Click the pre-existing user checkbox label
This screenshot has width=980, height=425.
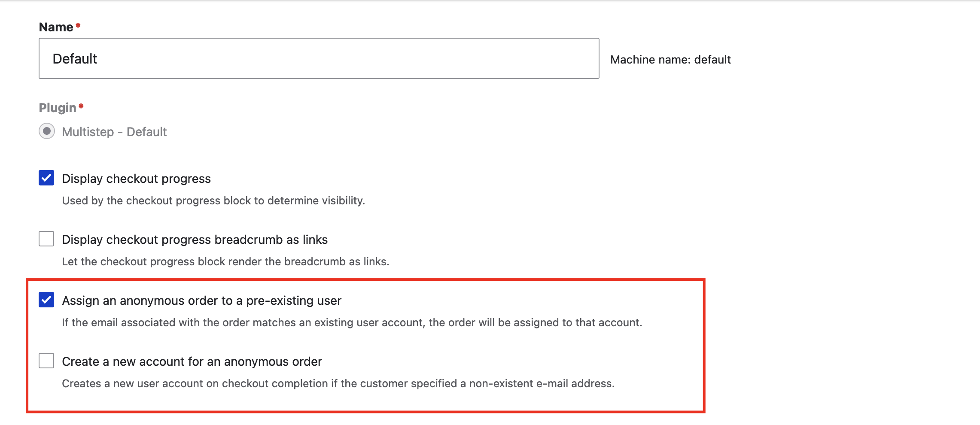click(202, 301)
